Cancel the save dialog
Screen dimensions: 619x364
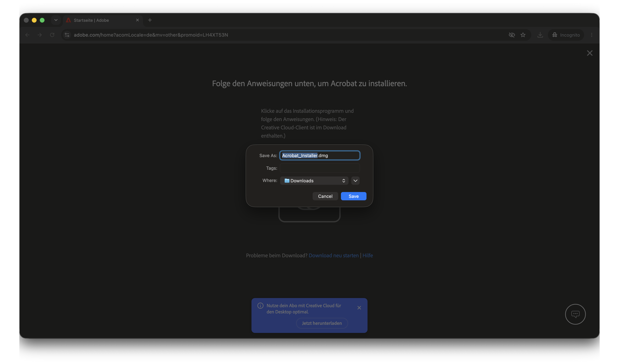pyautogui.click(x=325, y=196)
